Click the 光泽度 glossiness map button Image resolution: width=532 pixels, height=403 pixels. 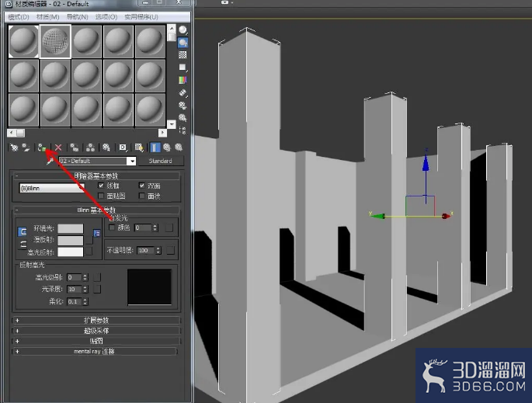coord(97,289)
